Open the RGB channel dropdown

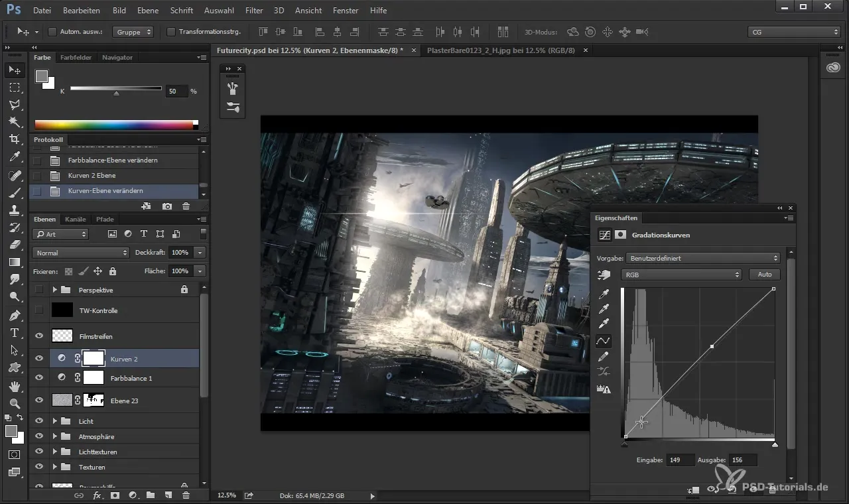[681, 275]
